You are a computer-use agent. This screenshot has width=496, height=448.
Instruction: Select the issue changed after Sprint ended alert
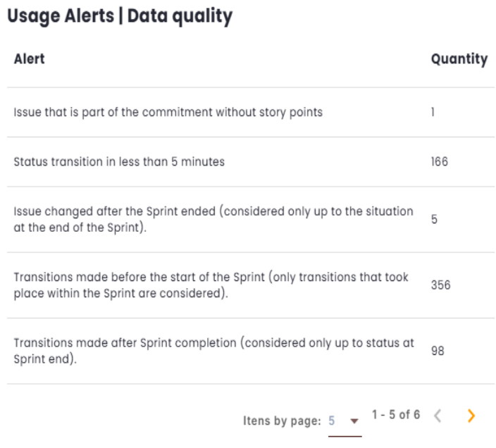tap(213, 220)
